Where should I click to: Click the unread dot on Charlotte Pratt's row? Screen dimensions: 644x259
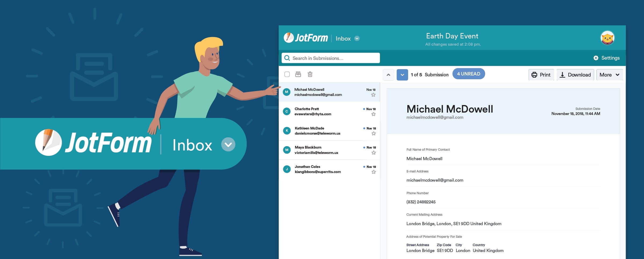point(364,109)
